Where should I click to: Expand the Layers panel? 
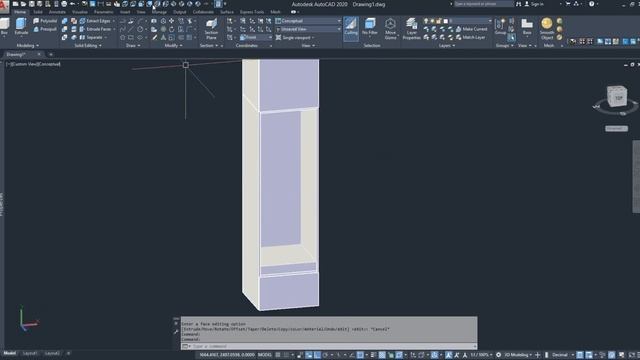point(447,46)
